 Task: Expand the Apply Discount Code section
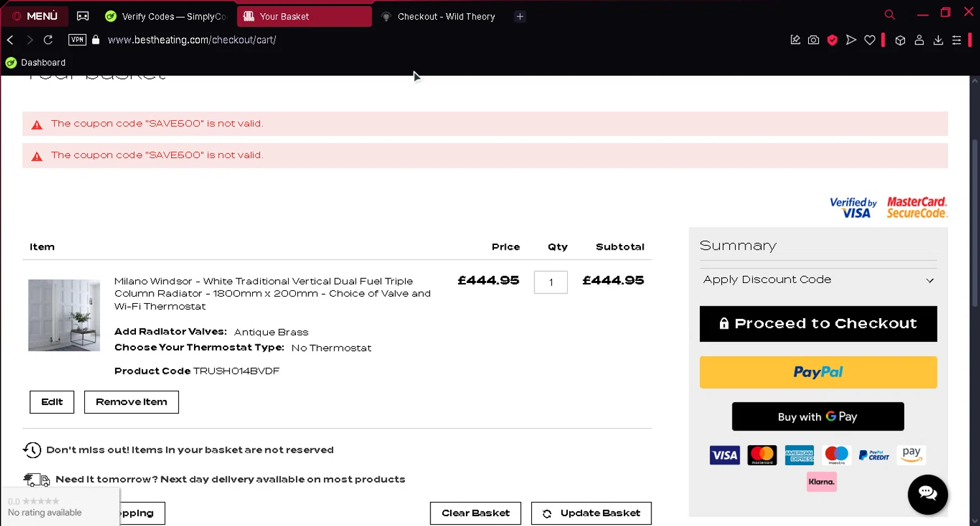point(818,280)
